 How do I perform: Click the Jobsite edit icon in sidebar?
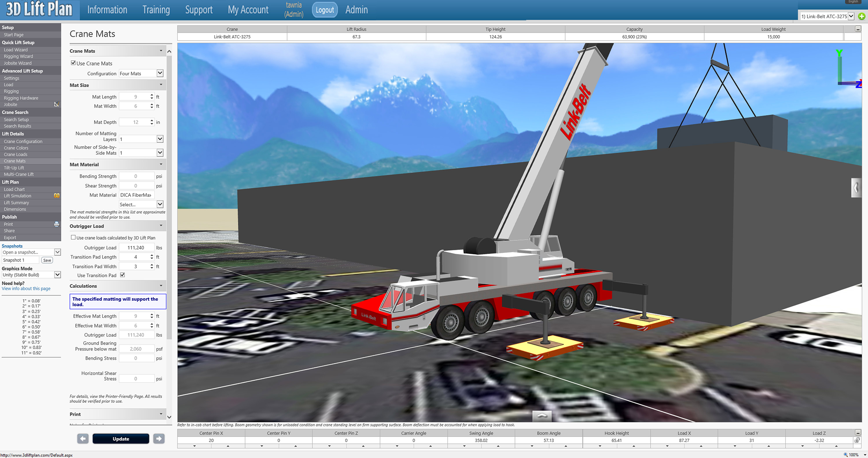point(57,104)
